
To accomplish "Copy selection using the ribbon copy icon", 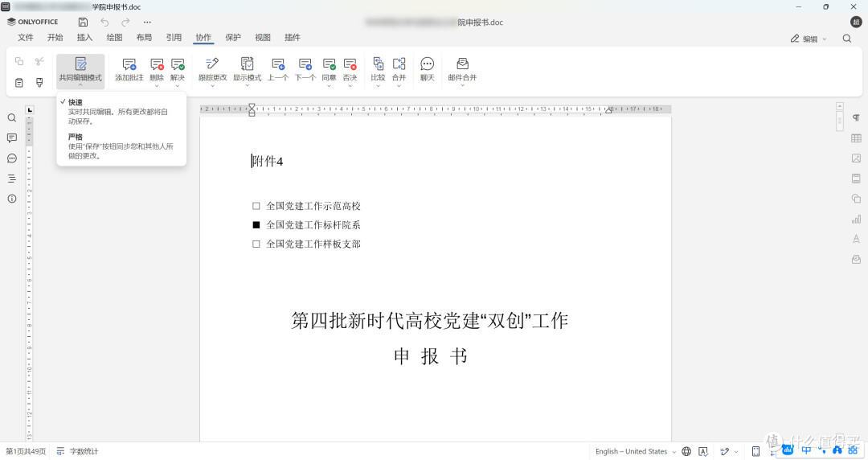I will pos(18,61).
